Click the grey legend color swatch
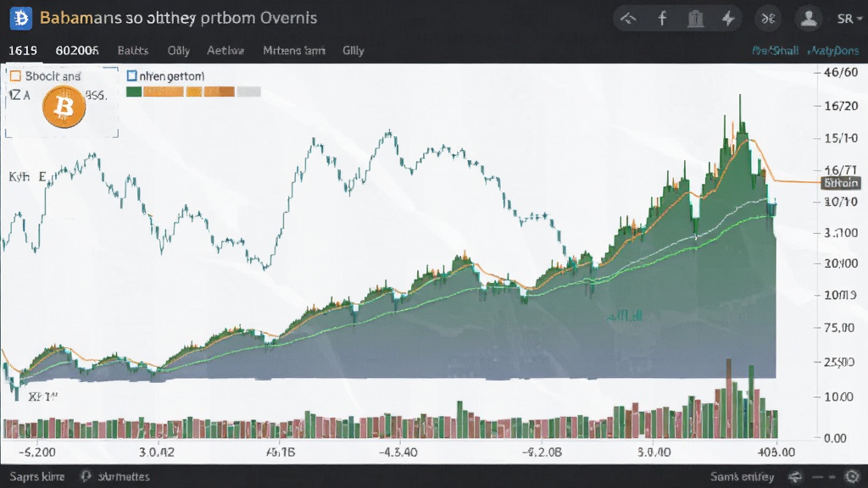Image resolution: width=868 pixels, height=488 pixels. (248, 91)
